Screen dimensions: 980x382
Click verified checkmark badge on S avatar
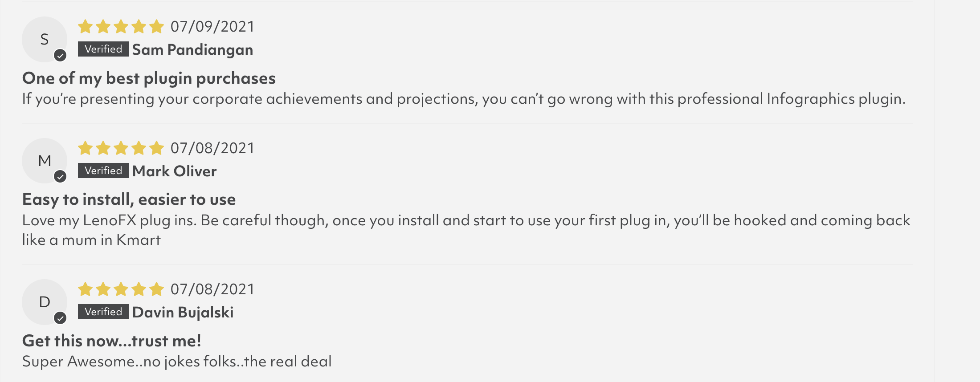(60, 56)
